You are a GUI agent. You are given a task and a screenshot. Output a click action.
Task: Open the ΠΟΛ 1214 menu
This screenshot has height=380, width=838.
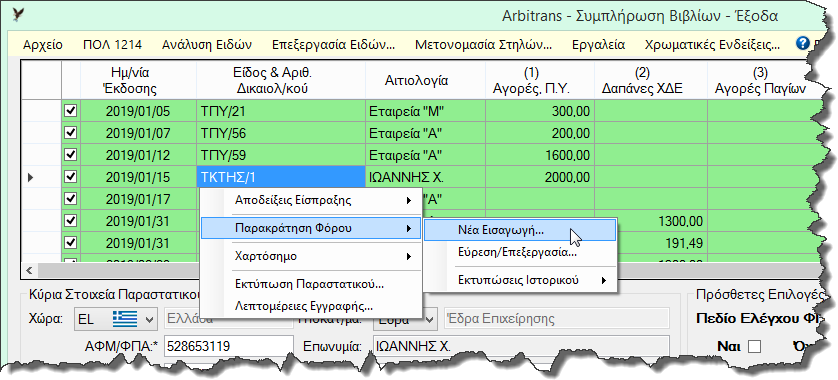[x=112, y=45]
